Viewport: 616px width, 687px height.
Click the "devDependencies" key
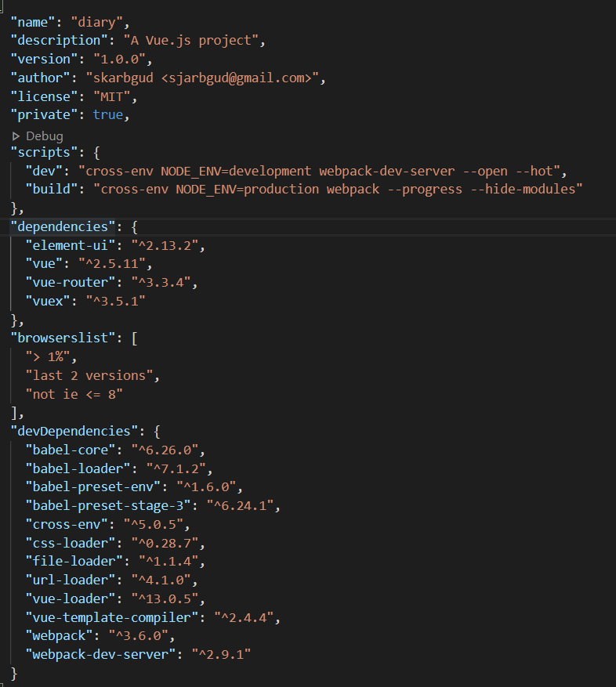coord(74,431)
